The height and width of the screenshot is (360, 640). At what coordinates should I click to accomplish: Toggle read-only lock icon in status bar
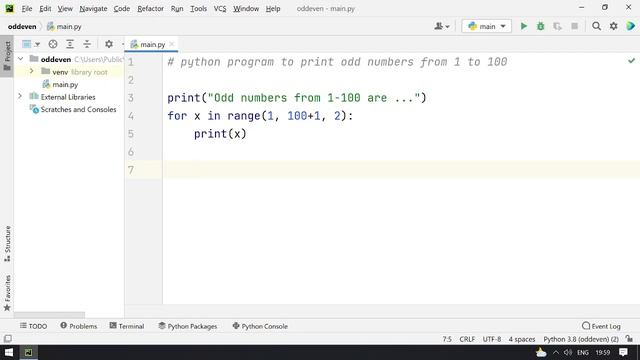(629, 339)
